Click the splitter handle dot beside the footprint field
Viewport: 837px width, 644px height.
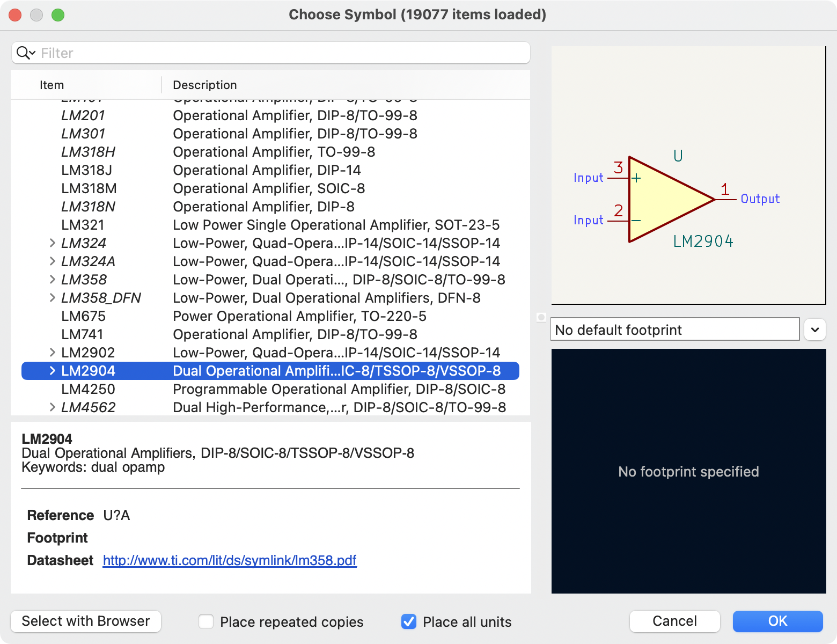541,318
